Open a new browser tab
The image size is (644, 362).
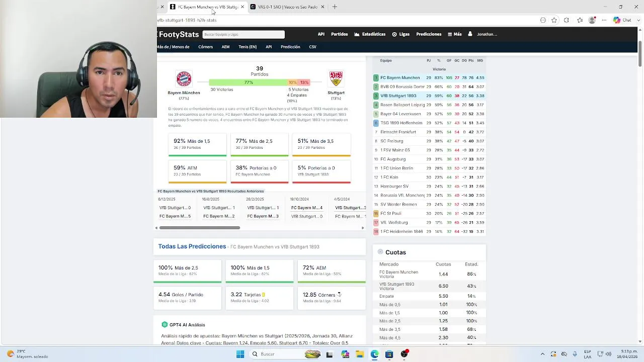335,7
